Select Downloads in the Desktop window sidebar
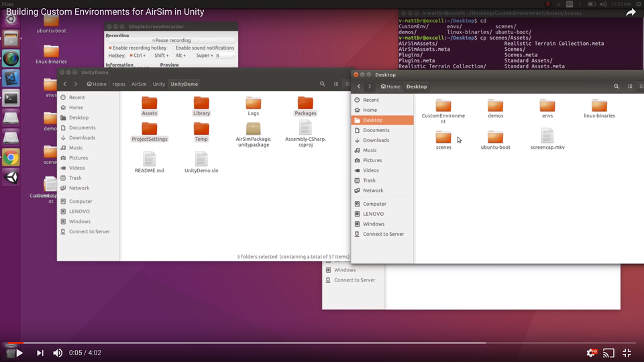 [x=376, y=140]
